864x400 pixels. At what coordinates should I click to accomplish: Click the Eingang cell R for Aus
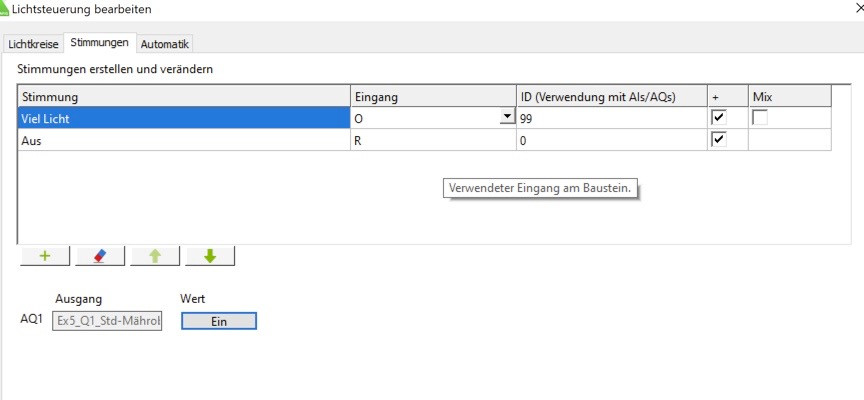point(432,140)
